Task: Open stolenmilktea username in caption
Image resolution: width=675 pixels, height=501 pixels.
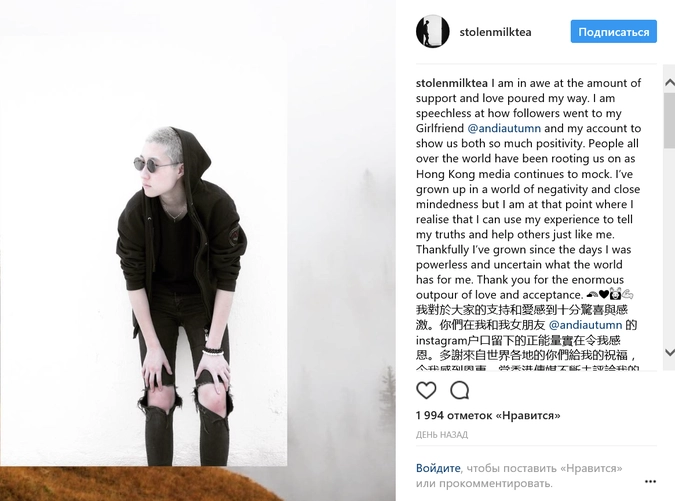Action: pos(452,83)
